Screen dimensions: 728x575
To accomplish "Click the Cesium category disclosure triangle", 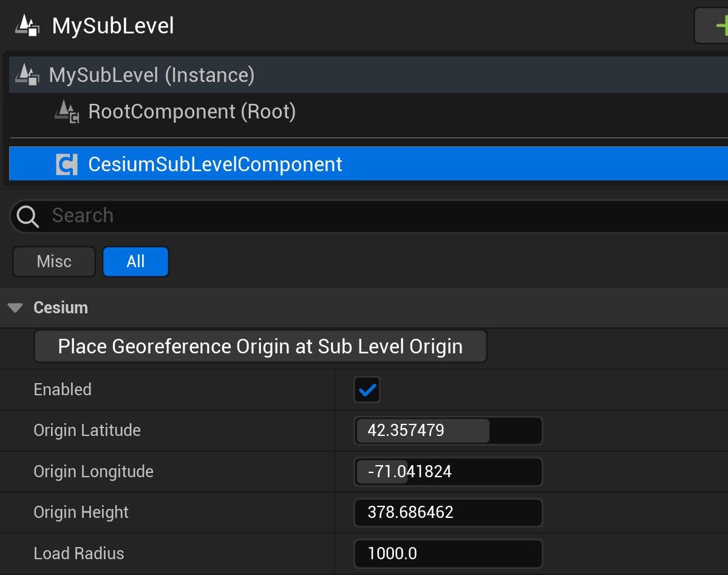I will click(14, 307).
